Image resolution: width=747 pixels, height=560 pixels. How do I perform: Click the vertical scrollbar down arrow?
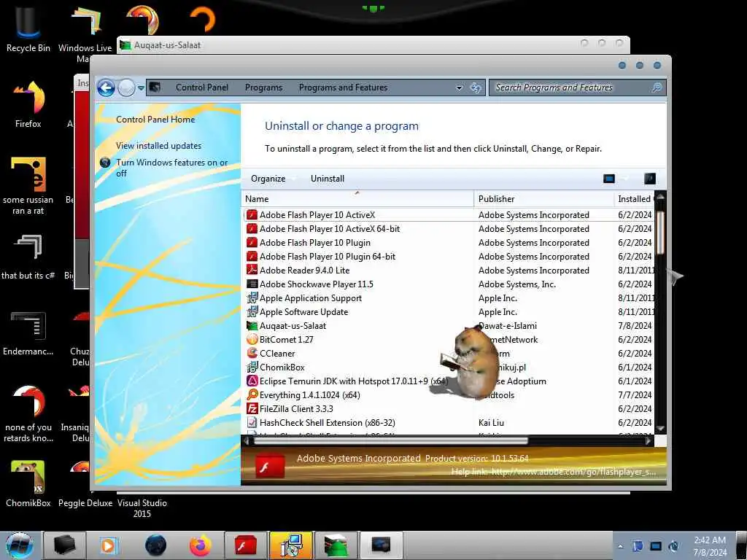(x=660, y=428)
